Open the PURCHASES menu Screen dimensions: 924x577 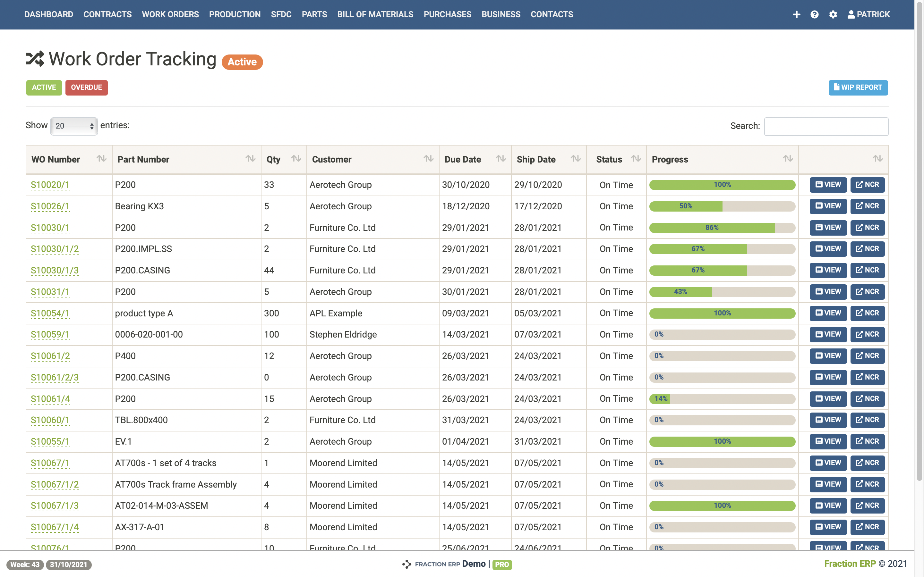tap(447, 14)
